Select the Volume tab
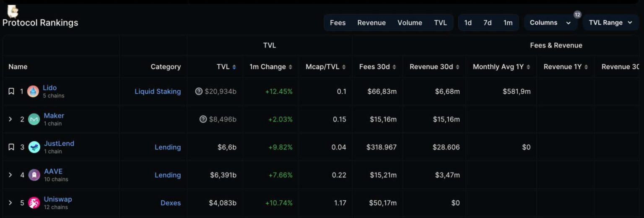Viewport: 644px width, 218px height. [410, 23]
